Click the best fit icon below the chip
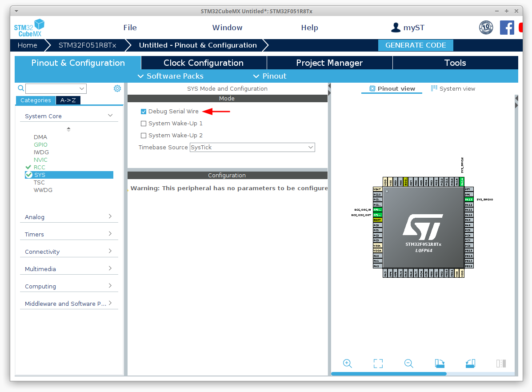 coord(378,364)
